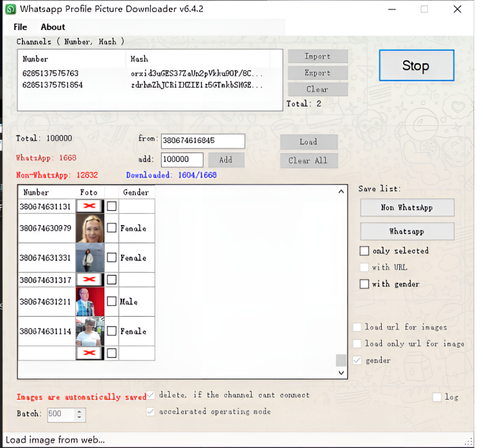Enable the 'only selected' checkbox
Image resolution: width=483 pixels, height=448 pixels.
(x=365, y=251)
